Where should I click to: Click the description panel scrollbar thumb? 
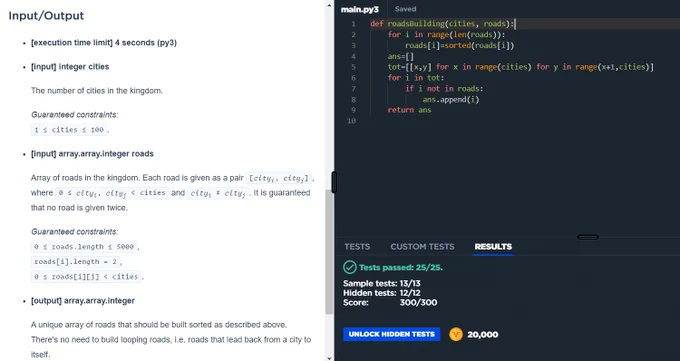coord(329,252)
